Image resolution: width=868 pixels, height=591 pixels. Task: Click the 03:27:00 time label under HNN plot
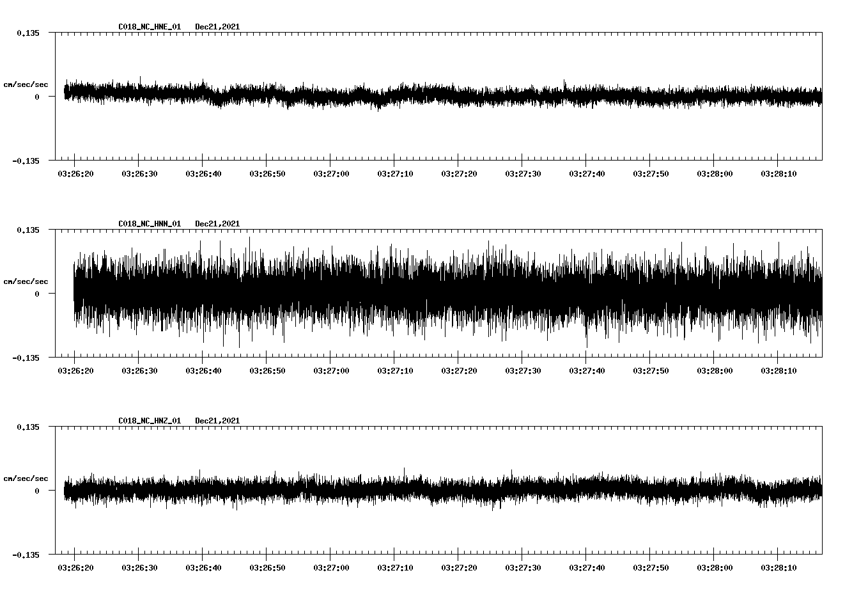click(331, 370)
